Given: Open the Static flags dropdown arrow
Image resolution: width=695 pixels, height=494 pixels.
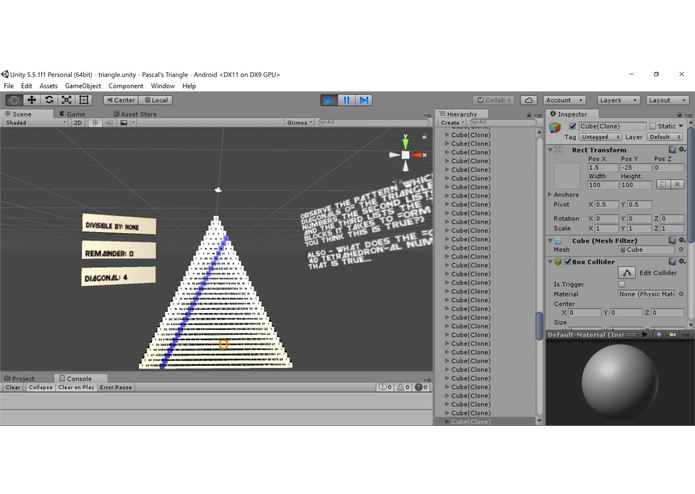Looking at the screenshot, I should [x=681, y=126].
